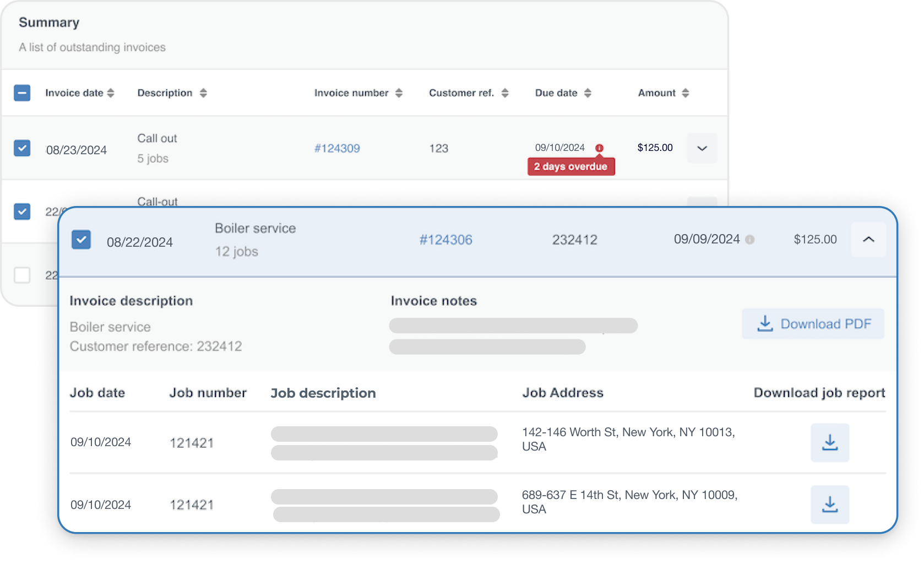Download job report for E 14th St address
The image size is (924, 564).
pos(829,505)
